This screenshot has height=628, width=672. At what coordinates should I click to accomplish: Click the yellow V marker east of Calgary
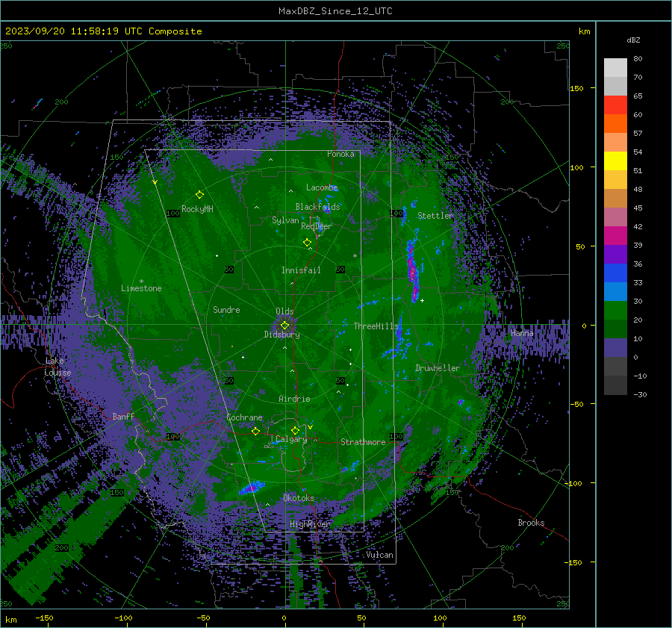(x=310, y=427)
